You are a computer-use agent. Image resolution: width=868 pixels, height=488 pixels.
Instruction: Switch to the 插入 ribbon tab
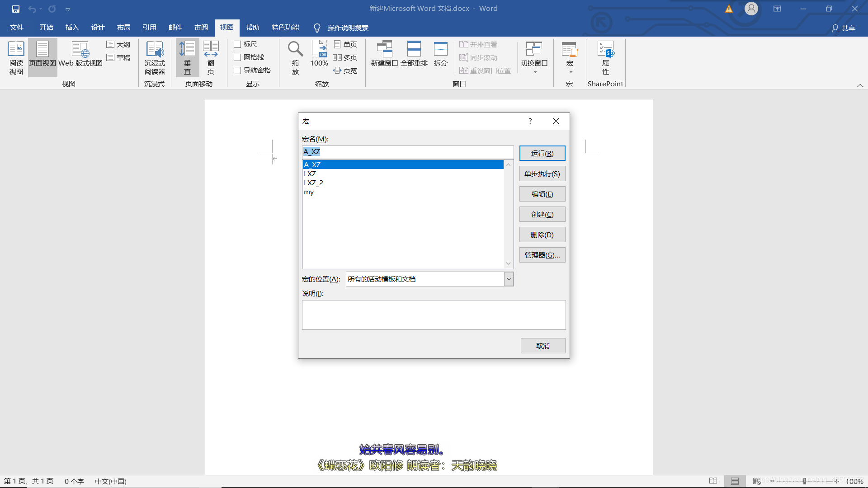click(72, 28)
